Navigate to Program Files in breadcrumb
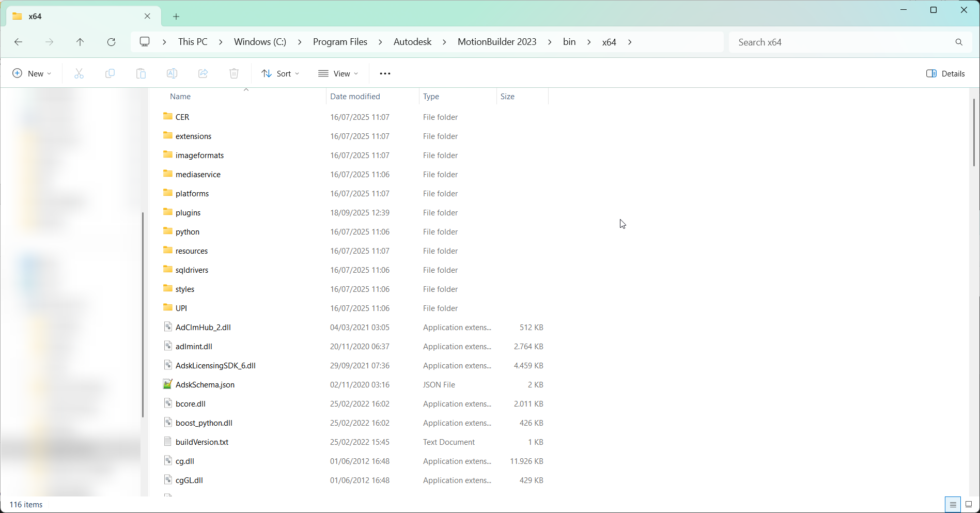 (x=340, y=42)
